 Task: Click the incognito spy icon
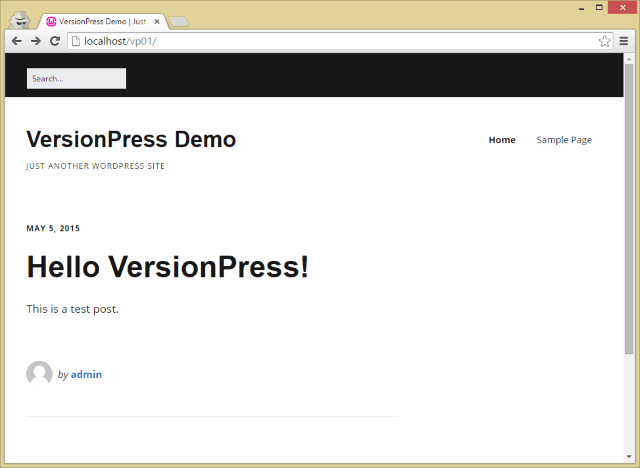(x=20, y=20)
